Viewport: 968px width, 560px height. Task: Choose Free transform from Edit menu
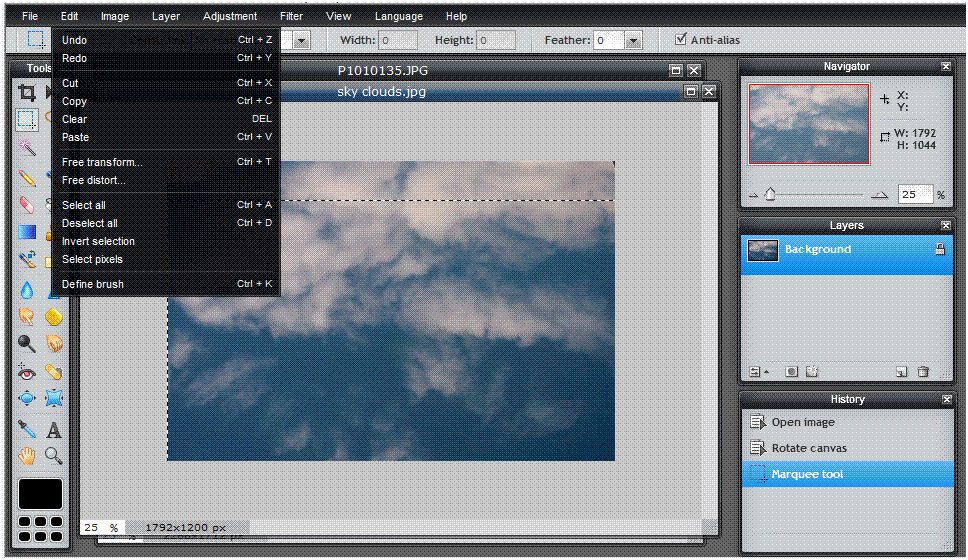pyautogui.click(x=102, y=162)
